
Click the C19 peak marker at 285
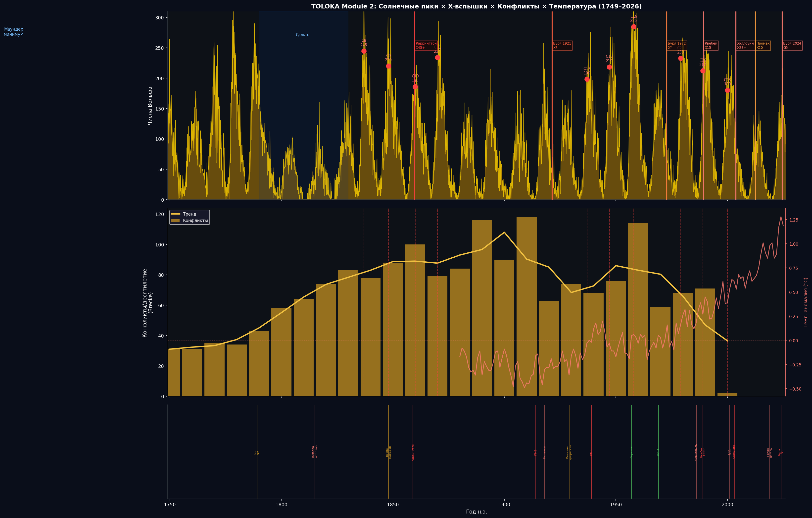tap(634, 27)
